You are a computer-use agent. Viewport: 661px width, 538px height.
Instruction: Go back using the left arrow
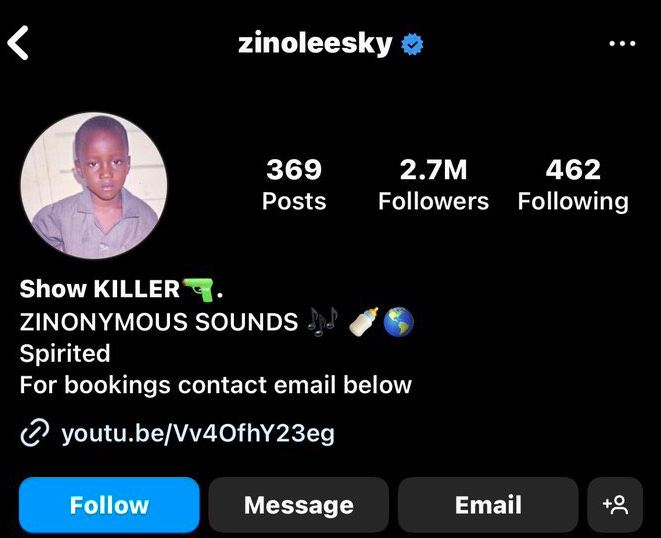pos(18,43)
